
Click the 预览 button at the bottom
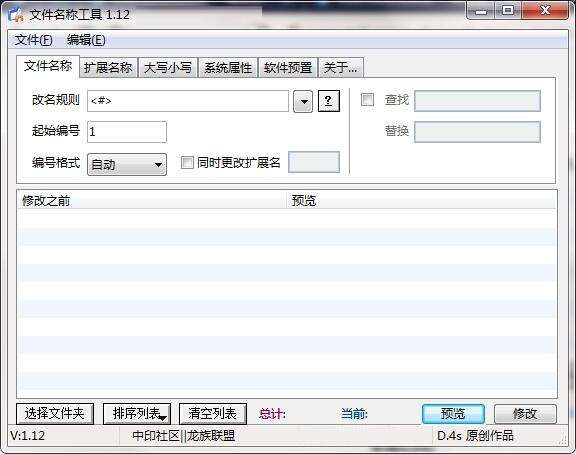[x=453, y=414]
